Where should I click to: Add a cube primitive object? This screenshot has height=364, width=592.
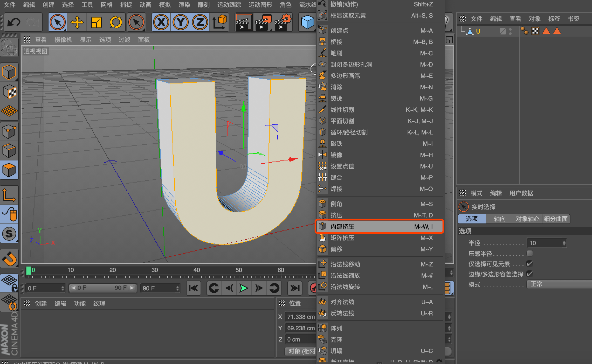click(307, 22)
